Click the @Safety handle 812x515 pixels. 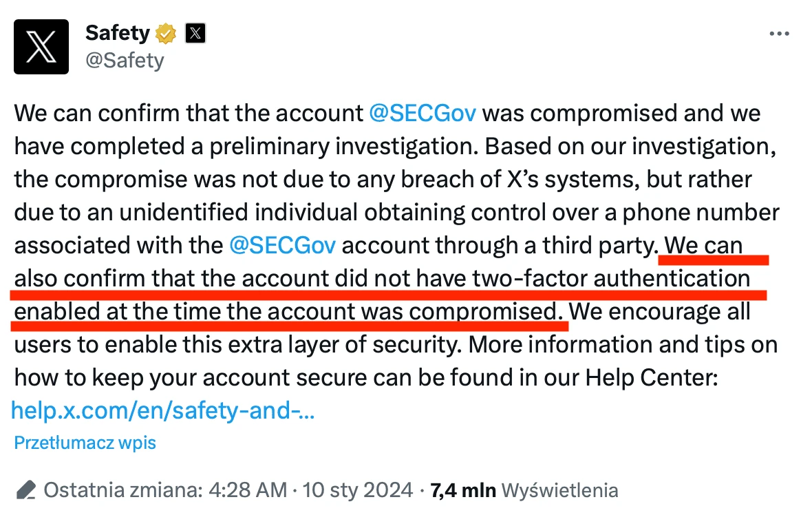pos(125,61)
